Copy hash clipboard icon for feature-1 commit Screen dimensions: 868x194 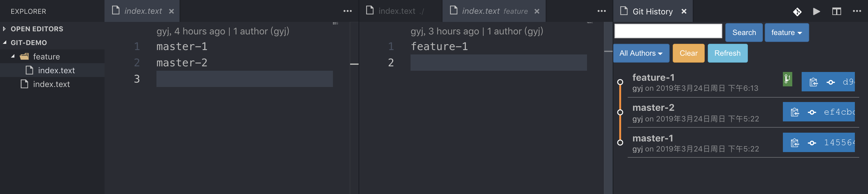click(x=814, y=82)
